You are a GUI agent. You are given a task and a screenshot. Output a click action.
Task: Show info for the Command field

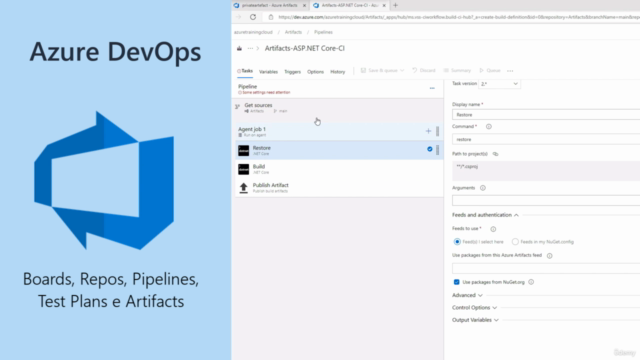coord(489,127)
